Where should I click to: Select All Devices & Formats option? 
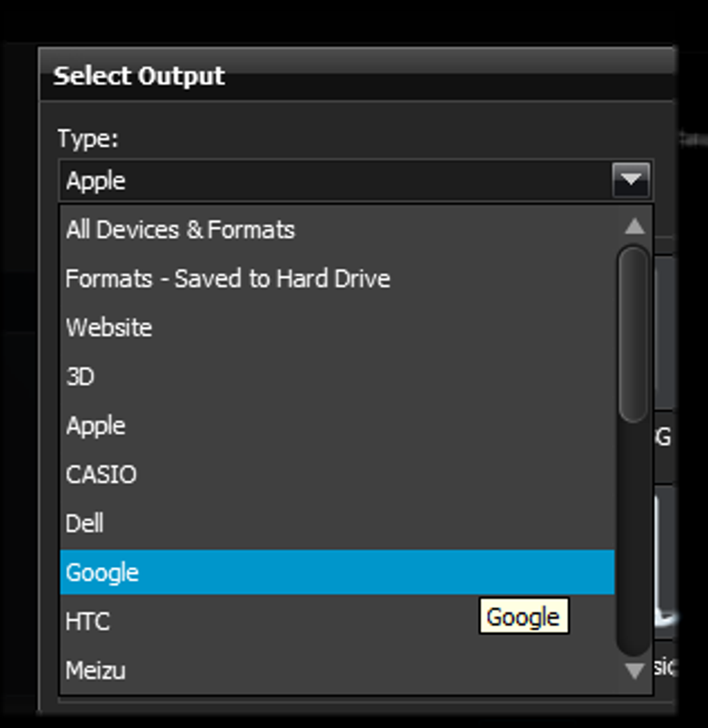point(337,229)
